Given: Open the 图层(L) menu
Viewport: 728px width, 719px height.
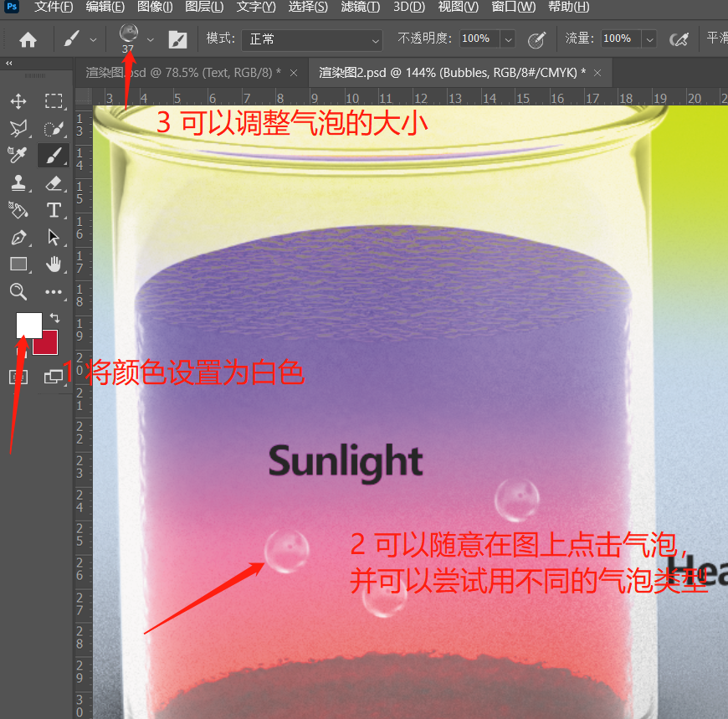Looking at the screenshot, I should [204, 7].
